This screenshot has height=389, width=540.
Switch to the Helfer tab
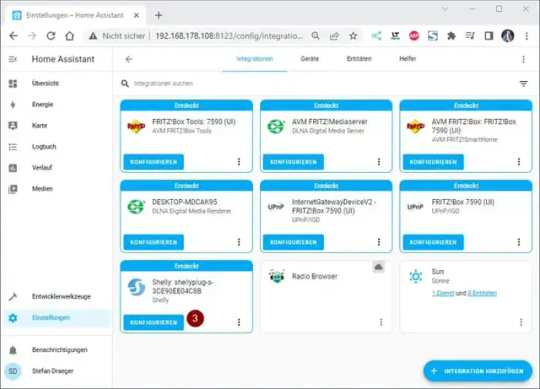pyautogui.click(x=407, y=59)
